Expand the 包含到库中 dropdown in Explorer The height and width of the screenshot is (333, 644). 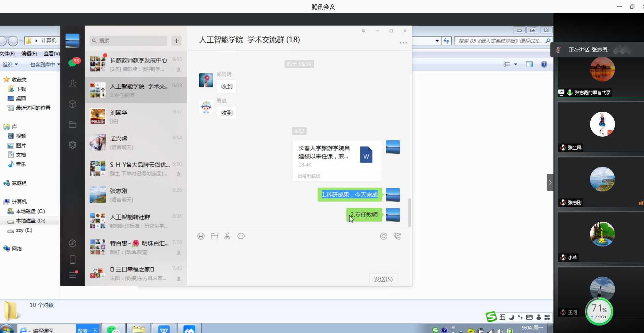[x=45, y=64]
